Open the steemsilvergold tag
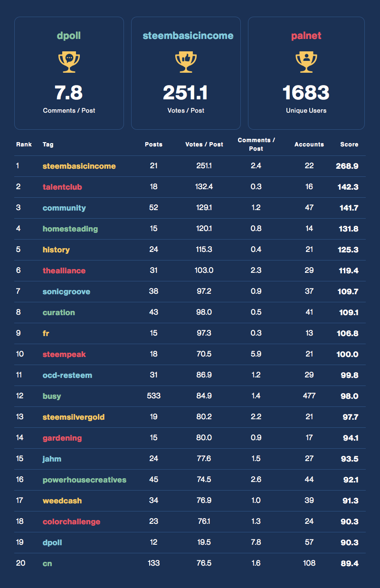This screenshot has height=588, width=380. click(x=74, y=417)
